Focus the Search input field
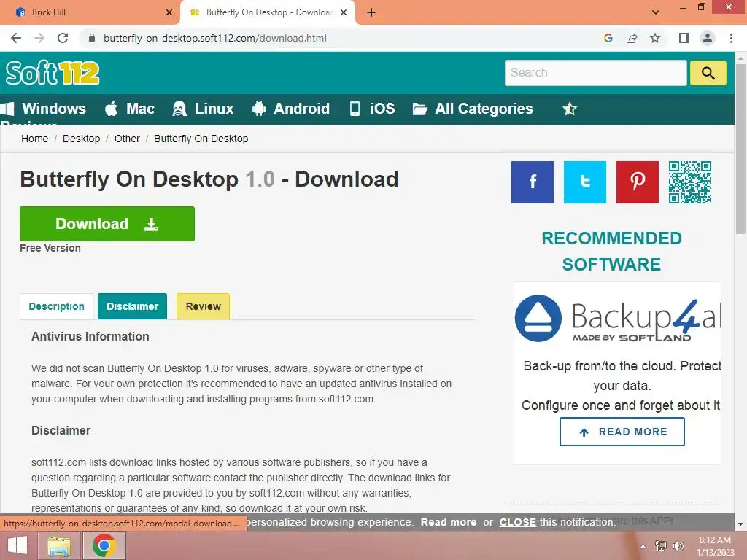This screenshot has height=560, width=747. click(595, 73)
